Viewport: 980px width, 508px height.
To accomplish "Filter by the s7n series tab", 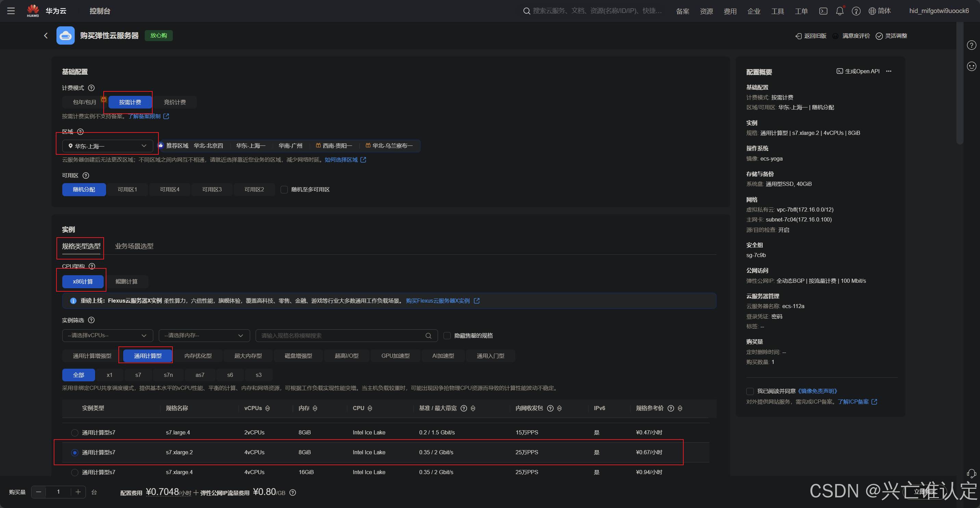I will click(x=168, y=375).
